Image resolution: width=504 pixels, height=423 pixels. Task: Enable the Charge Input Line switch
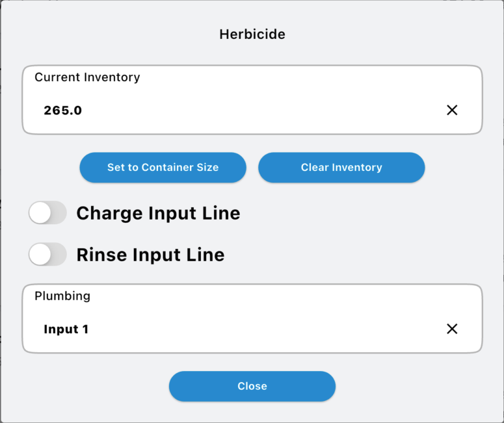point(47,213)
